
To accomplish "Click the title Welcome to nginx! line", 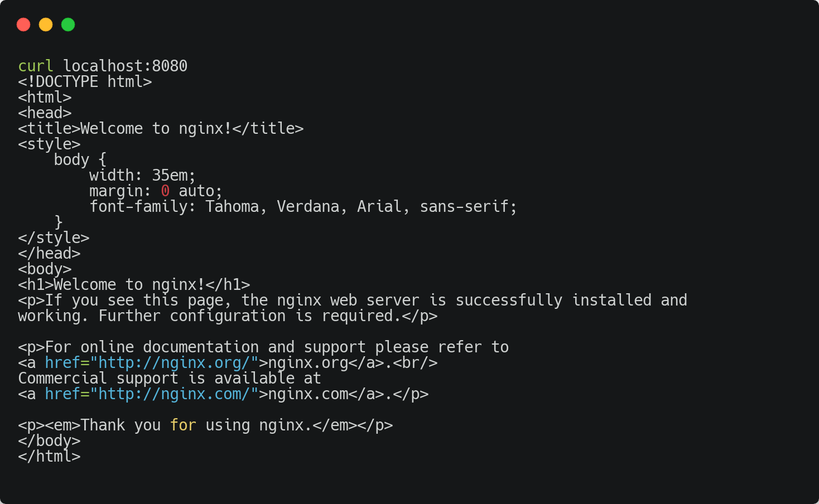I will (x=161, y=129).
